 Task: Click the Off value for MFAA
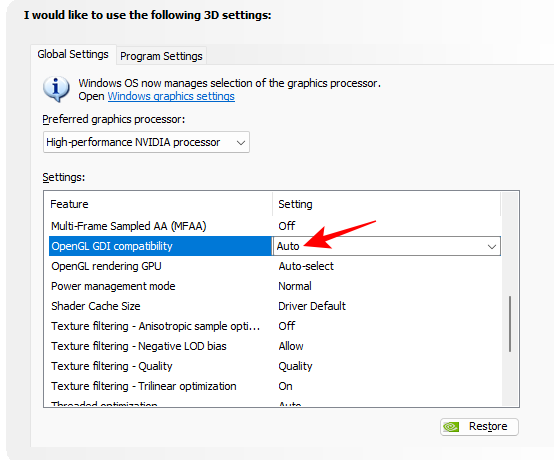coord(287,226)
